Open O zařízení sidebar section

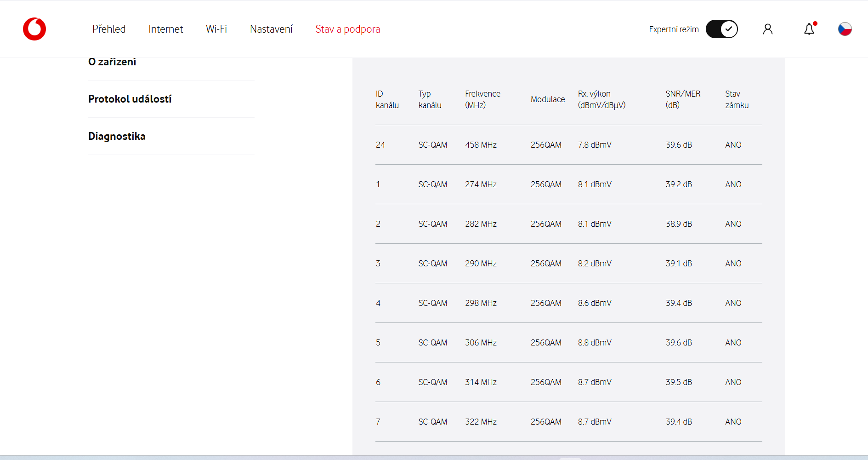click(x=112, y=62)
